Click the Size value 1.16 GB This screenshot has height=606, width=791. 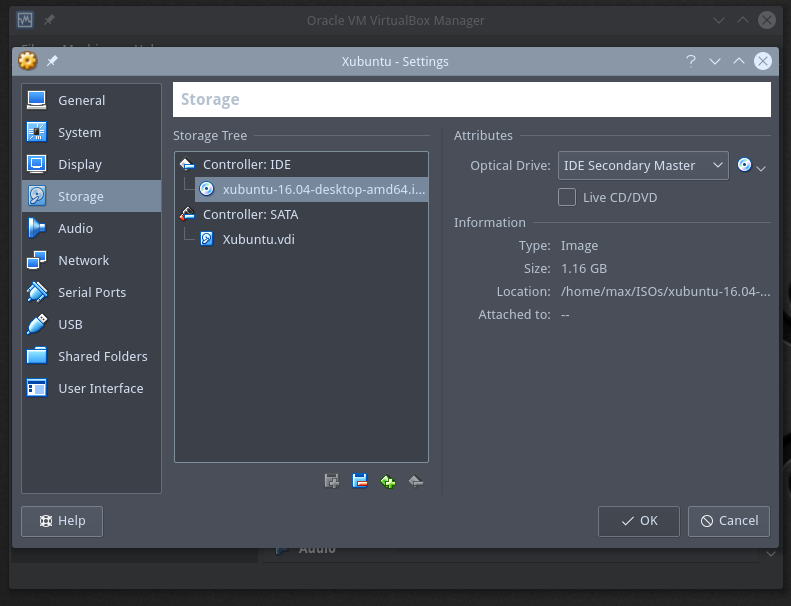(584, 268)
